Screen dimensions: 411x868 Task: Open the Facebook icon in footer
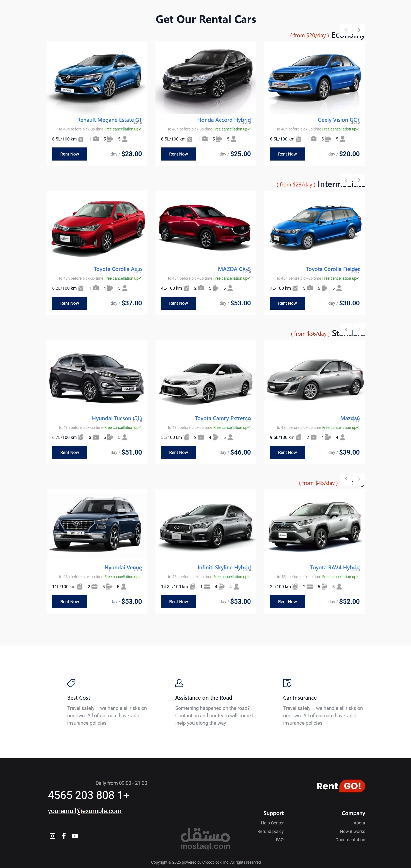(64, 836)
